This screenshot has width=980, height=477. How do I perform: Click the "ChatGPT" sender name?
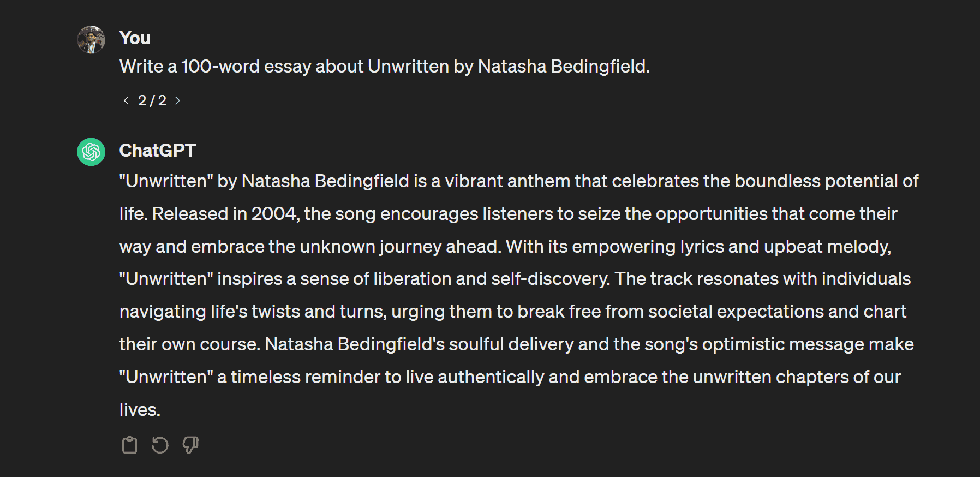click(157, 151)
